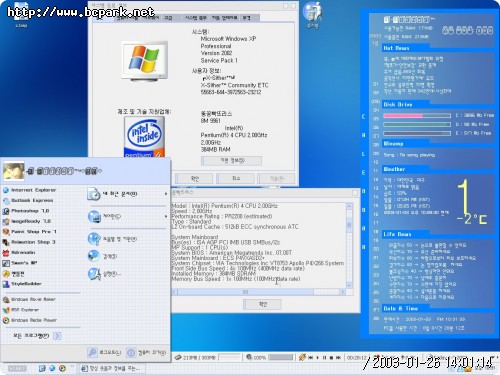
Task: Open Windows Movie Maker entry
Action: click(x=29, y=299)
